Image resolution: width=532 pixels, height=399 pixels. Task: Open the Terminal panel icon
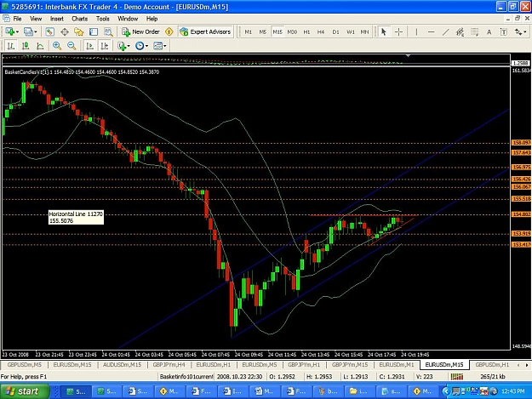94,31
